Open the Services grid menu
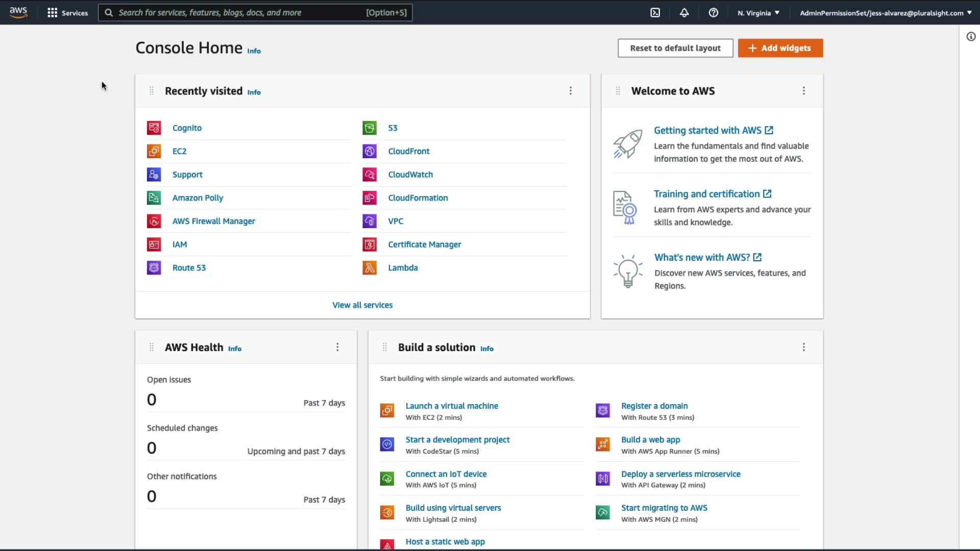The height and width of the screenshot is (551, 980). (67, 13)
